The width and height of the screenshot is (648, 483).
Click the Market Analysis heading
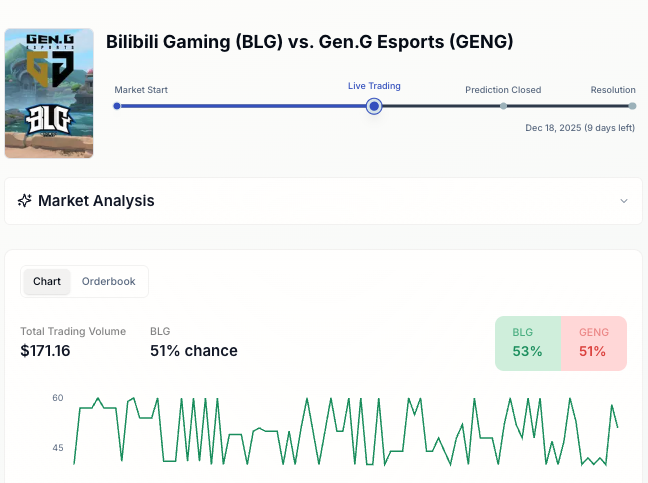point(96,201)
